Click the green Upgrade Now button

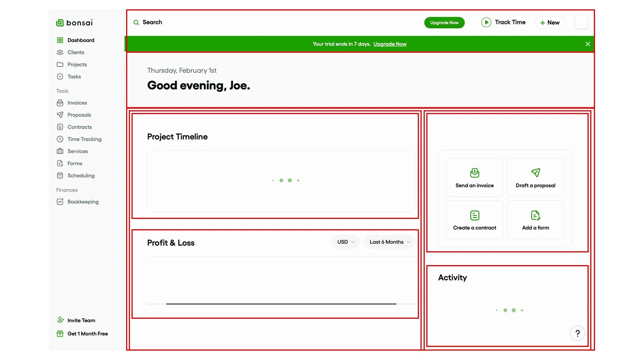444,22
